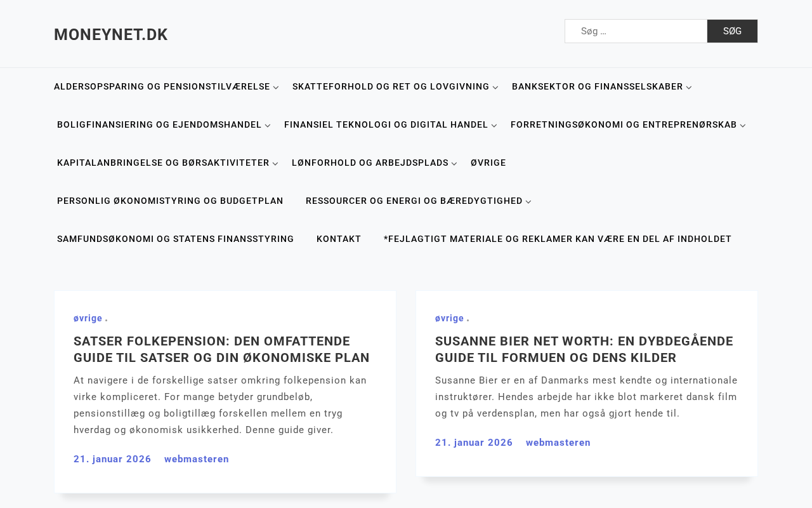Screen dimensions: 812x508
Task: Expand the Skatteforhold og Ret og Lovgivning chevron
Action: [495, 88]
